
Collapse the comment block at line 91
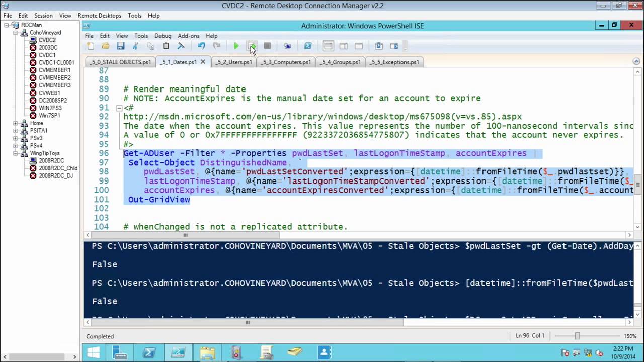(119, 108)
